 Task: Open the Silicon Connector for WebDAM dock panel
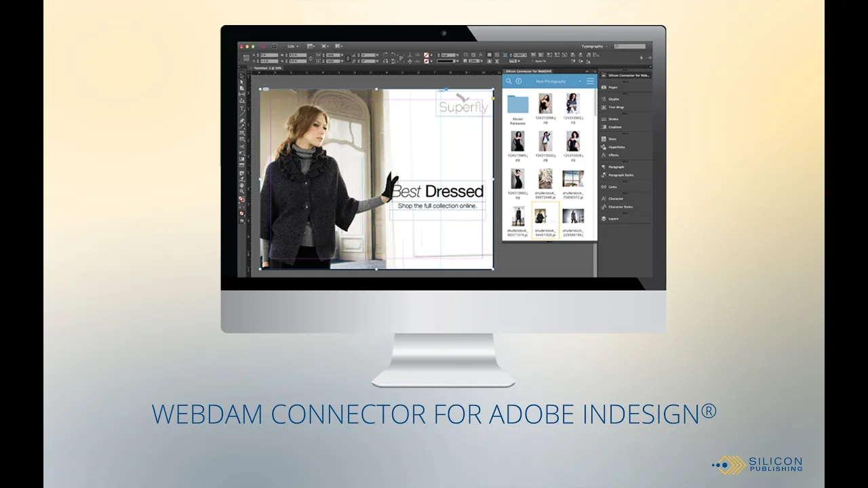(x=625, y=75)
